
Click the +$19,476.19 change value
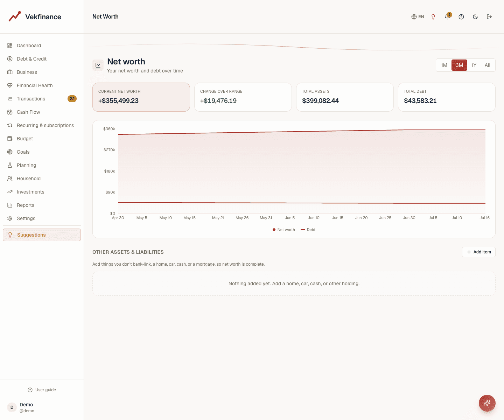tap(218, 101)
